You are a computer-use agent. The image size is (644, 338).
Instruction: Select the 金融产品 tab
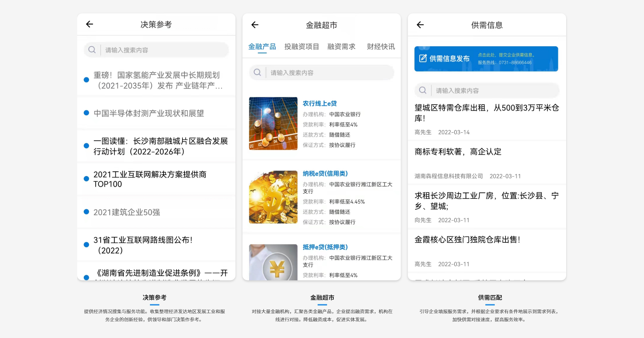(x=262, y=47)
